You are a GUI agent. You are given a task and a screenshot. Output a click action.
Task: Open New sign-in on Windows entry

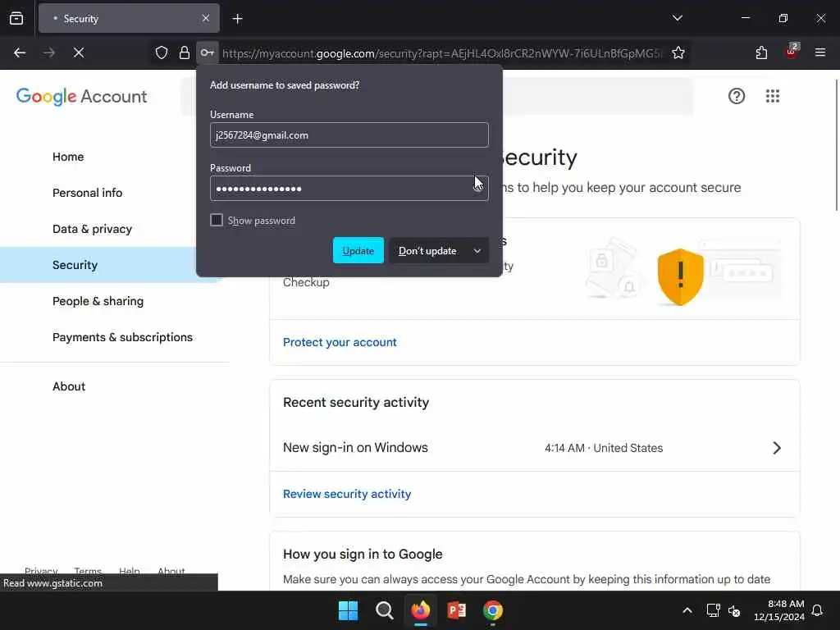coord(535,448)
